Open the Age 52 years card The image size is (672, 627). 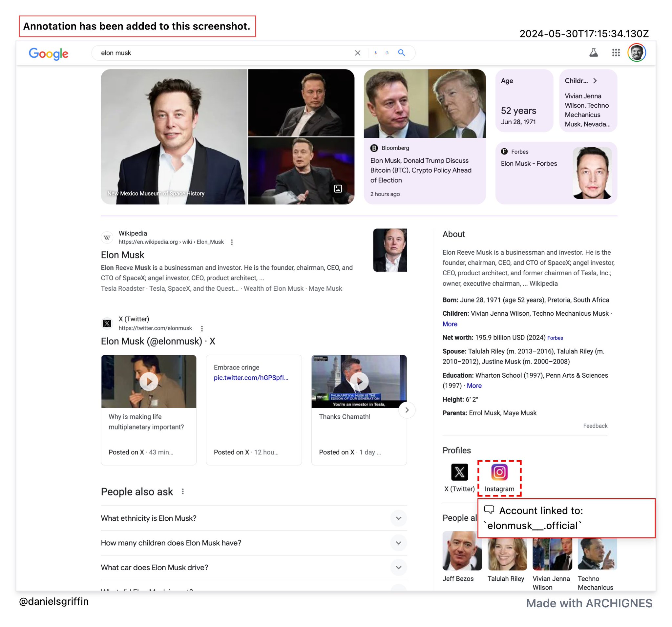[524, 101]
